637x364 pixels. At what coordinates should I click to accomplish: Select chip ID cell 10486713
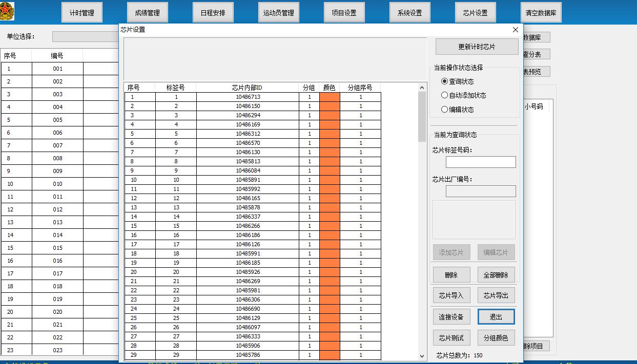click(248, 97)
